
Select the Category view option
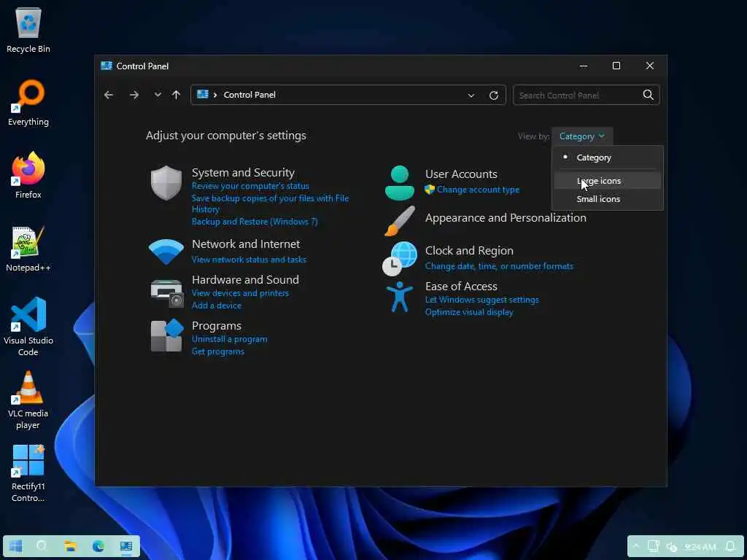[x=608, y=157]
